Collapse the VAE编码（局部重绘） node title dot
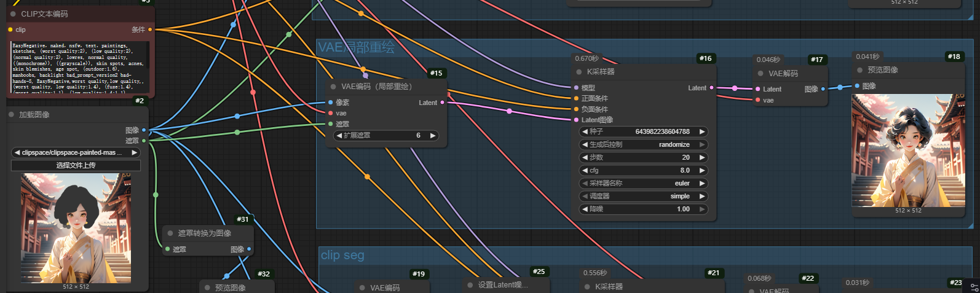Image resolution: width=980 pixels, height=293 pixels. tap(333, 87)
